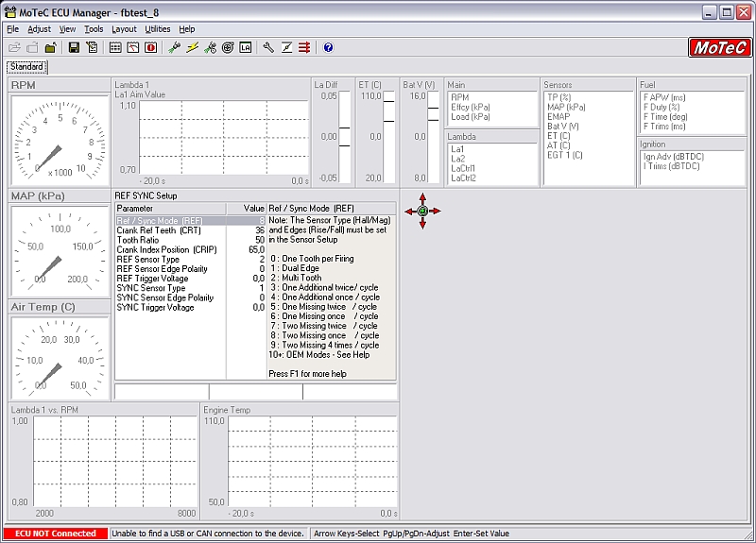
Task: Click EGT 1 (C) in Sensors panel
Action: (x=564, y=155)
